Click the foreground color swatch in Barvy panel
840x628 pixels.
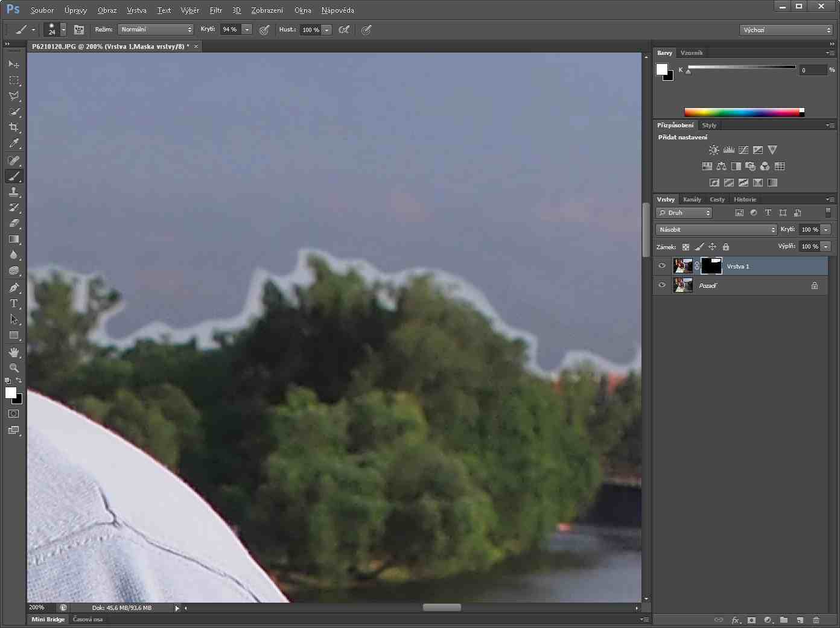coord(662,69)
